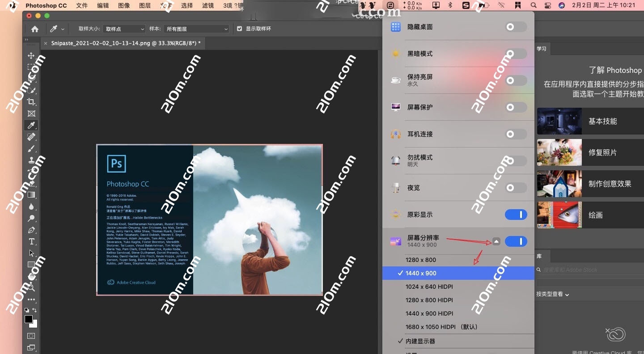Select the Move tool
Screen dimensions: 644x354
point(31,55)
